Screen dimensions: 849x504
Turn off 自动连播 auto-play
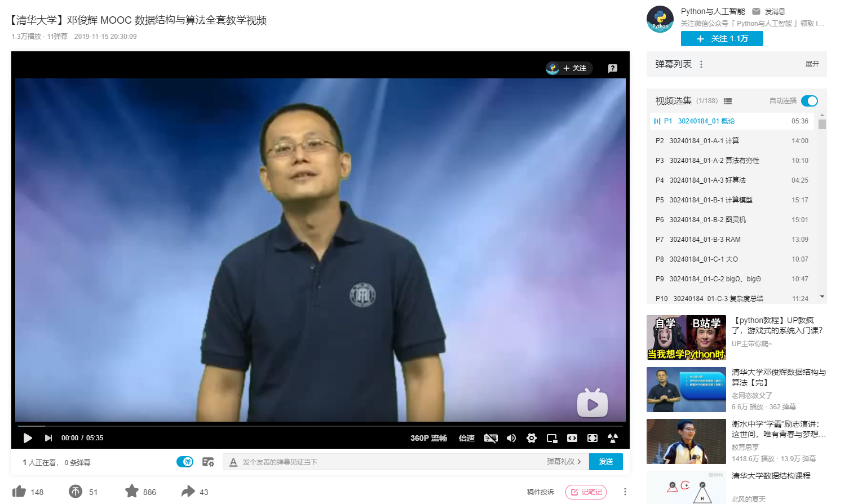point(810,101)
